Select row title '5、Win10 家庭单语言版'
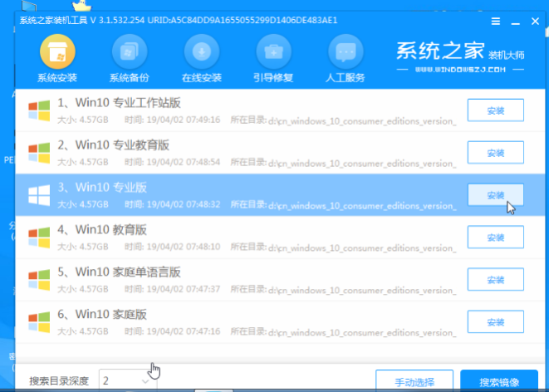 [119, 272]
